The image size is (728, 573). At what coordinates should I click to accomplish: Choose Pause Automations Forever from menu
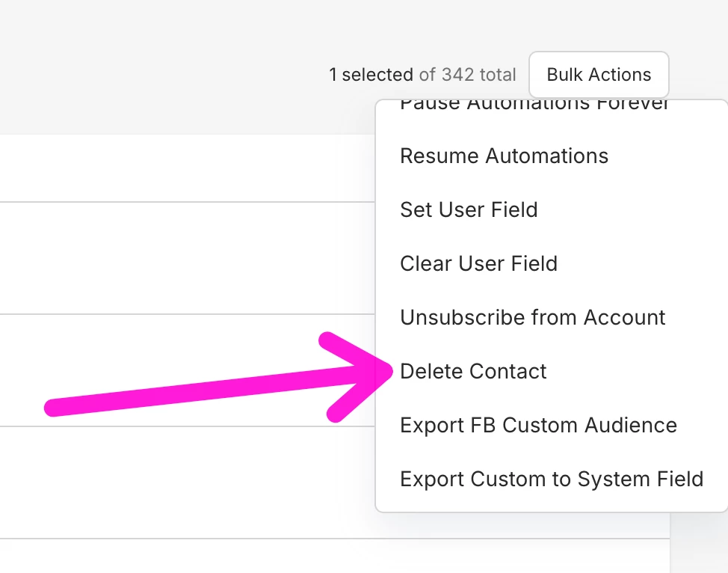click(x=534, y=106)
